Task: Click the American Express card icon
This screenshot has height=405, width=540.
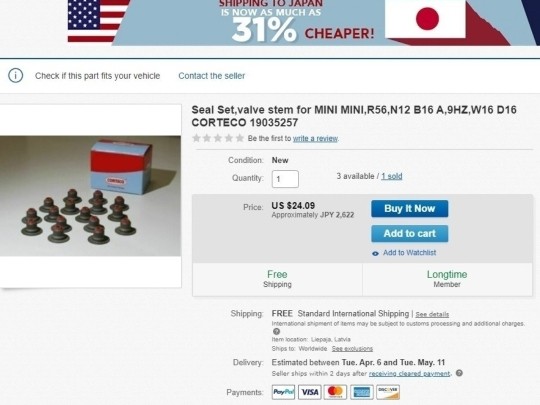Action: coord(362,392)
